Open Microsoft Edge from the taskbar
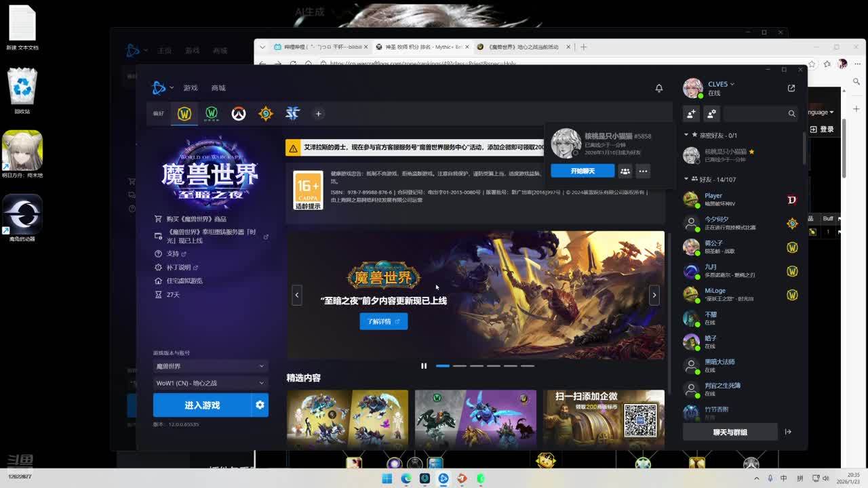The height and width of the screenshot is (488, 868). (406, 479)
